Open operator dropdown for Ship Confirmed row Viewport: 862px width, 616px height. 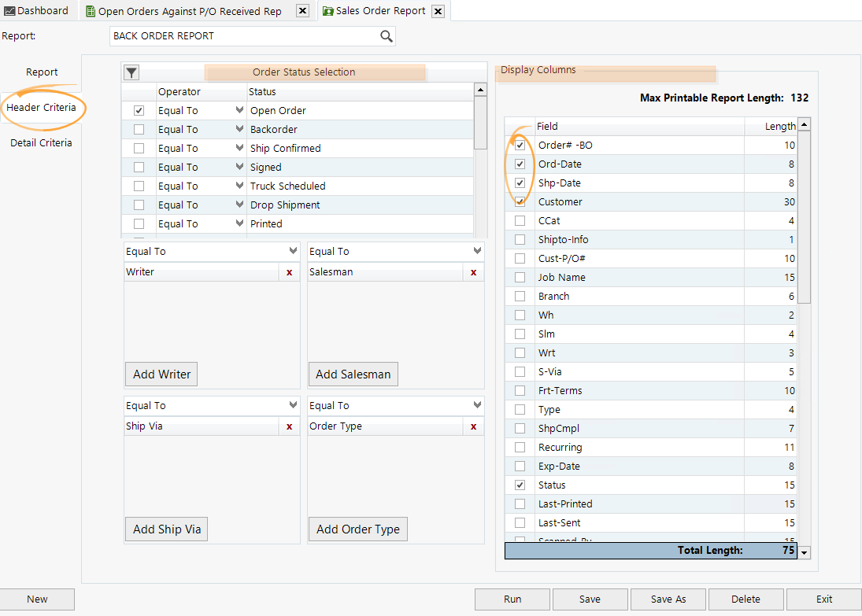pos(239,148)
